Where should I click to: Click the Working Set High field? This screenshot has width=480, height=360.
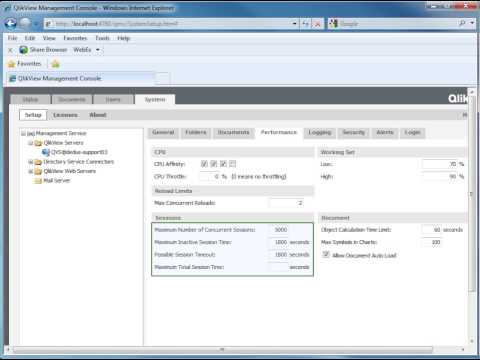[439, 176]
